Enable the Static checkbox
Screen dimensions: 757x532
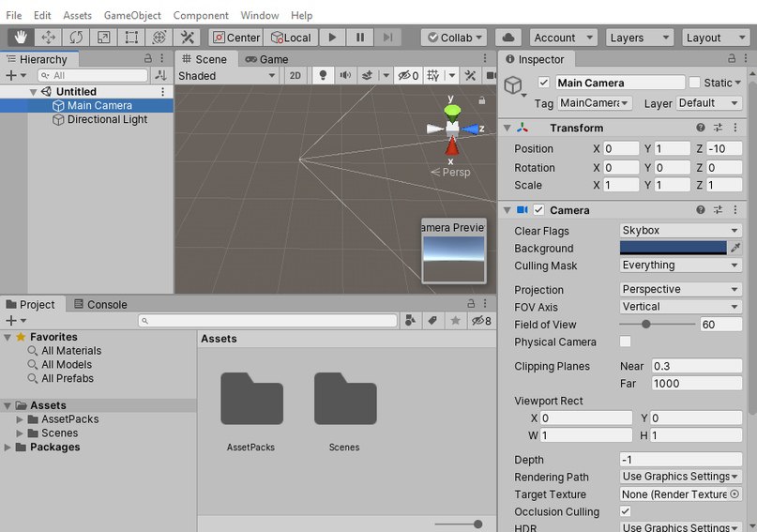tap(694, 83)
